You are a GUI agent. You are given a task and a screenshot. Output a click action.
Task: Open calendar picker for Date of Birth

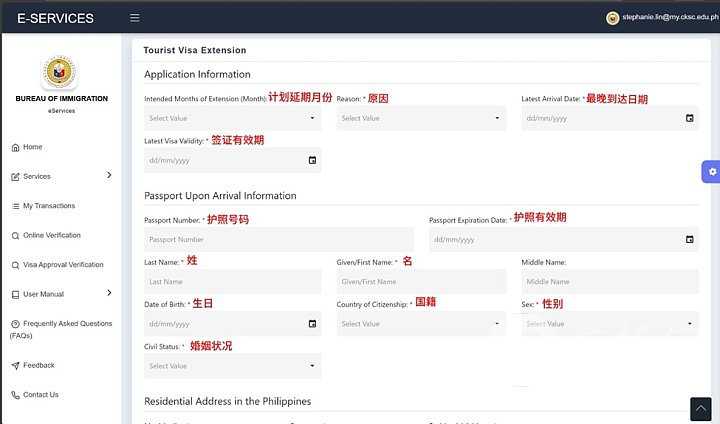312,324
